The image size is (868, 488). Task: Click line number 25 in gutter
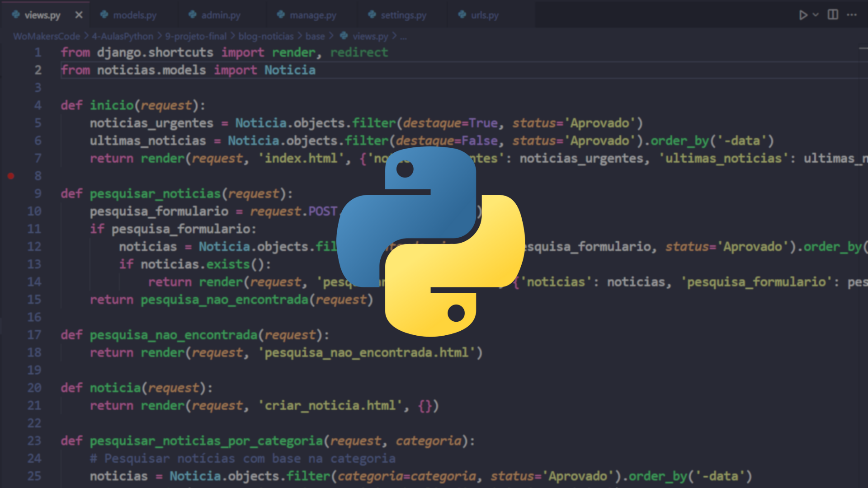(34, 476)
